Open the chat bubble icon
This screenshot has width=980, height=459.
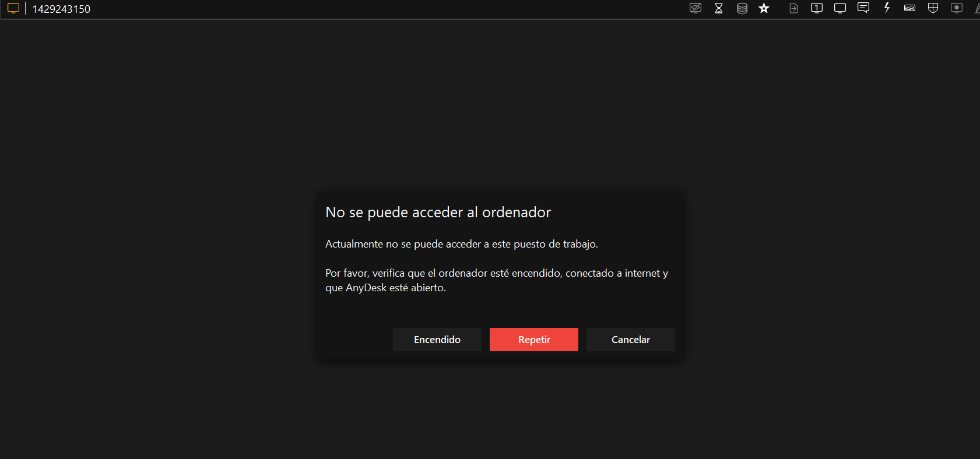pos(863,8)
